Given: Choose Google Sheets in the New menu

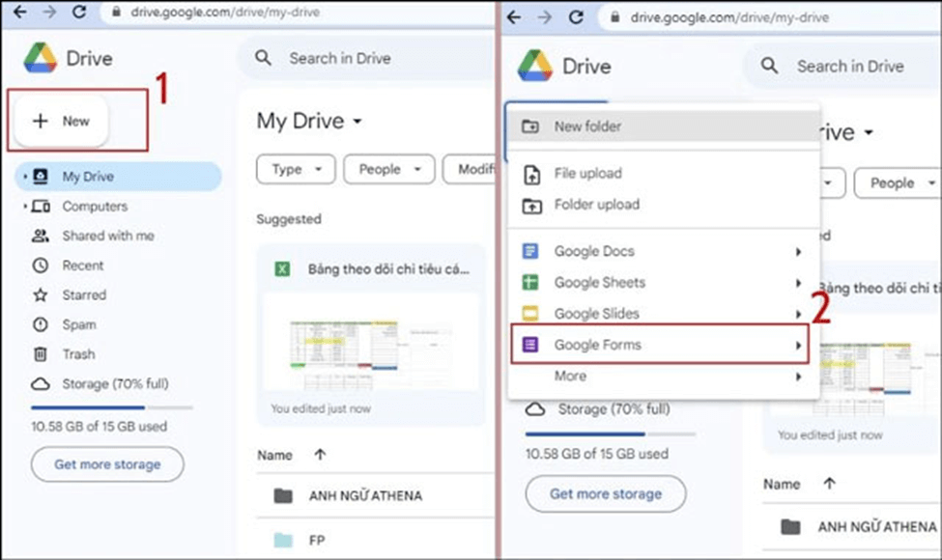Looking at the screenshot, I should [601, 282].
